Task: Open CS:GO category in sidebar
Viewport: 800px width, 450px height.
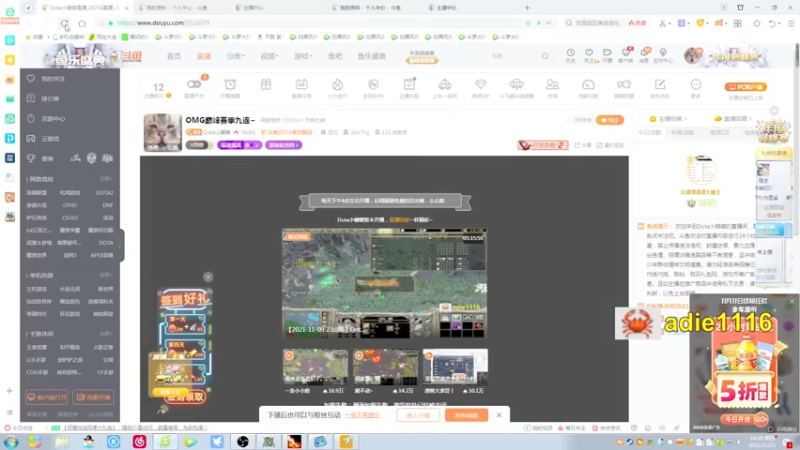Action: click(70, 218)
